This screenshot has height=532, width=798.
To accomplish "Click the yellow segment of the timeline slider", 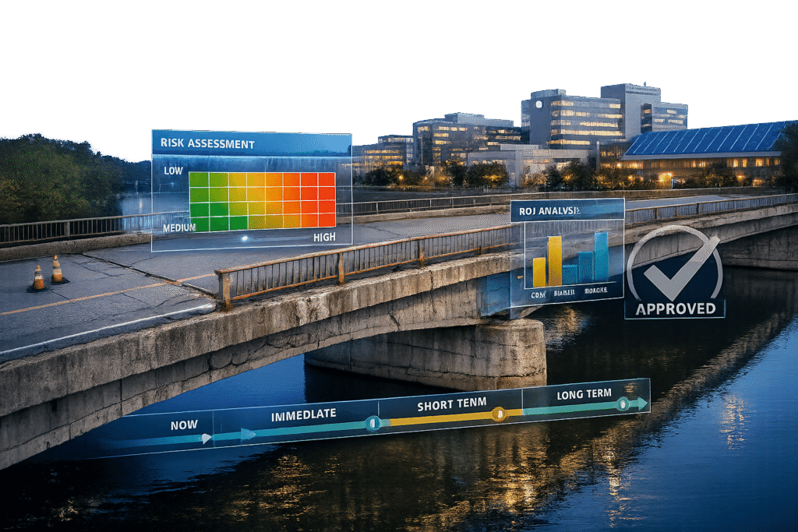I will click(x=440, y=417).
